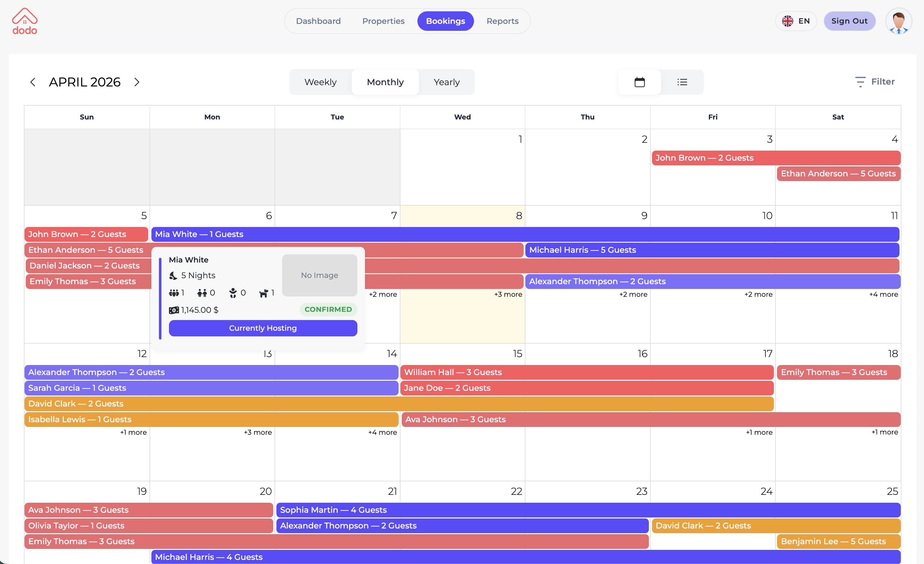Expand '+4 more' bookings on April 11
The width and height of the screenshot is (924, 564).
click(x=883, y=294)
